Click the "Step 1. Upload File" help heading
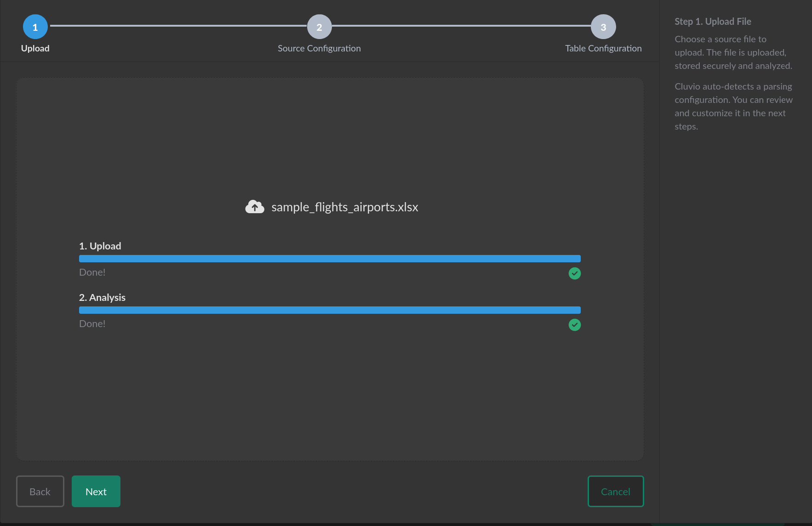 [x=713, y=22]
